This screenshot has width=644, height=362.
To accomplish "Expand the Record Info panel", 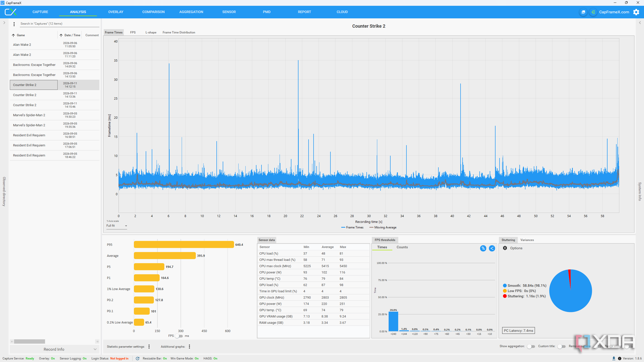I will click(54, 349).
